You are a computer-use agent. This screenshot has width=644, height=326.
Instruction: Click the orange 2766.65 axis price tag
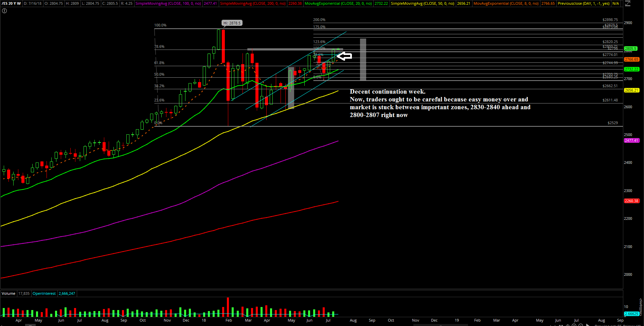point(632,59)
